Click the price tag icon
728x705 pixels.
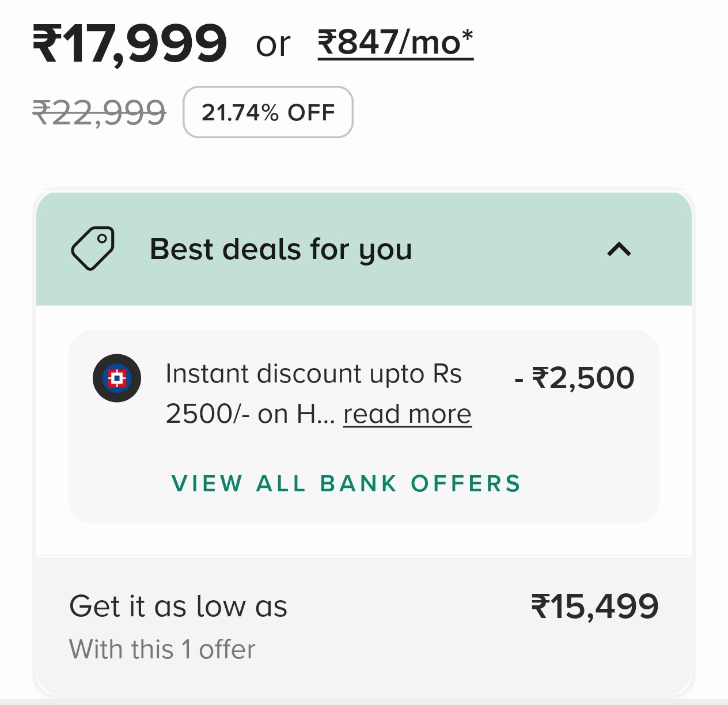(93, 249)
